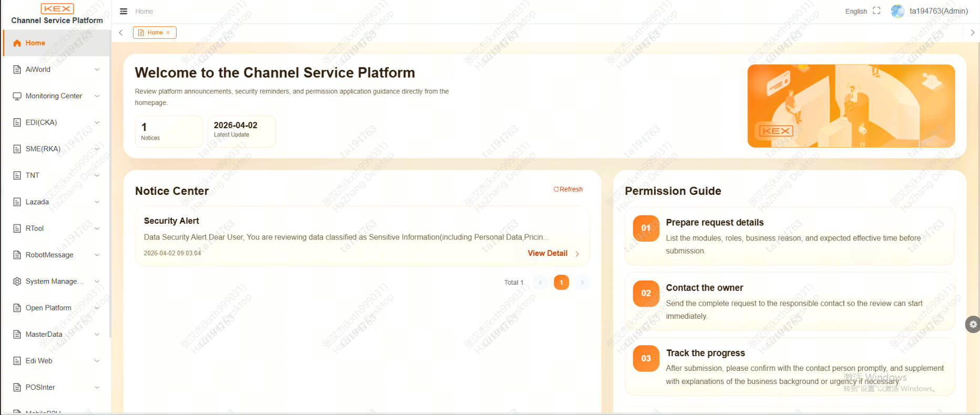Go to the next notice page arrow
This screenshot has height=415, width=980.
(x=582, y=283)
